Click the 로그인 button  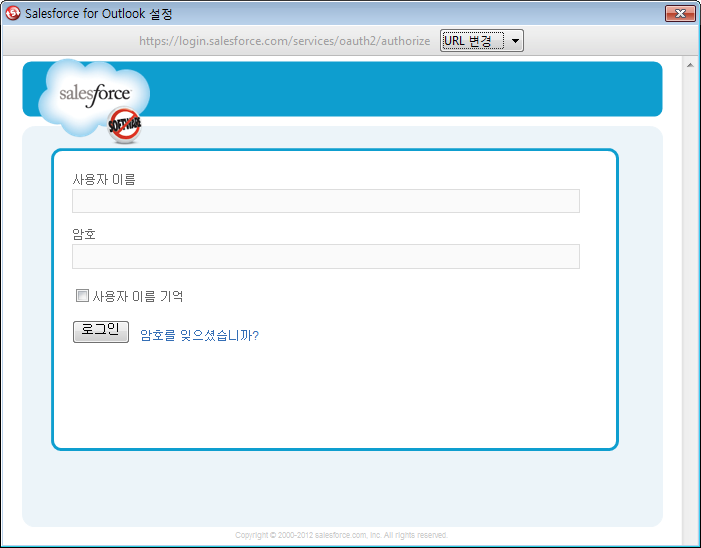(x=101, y=332)
